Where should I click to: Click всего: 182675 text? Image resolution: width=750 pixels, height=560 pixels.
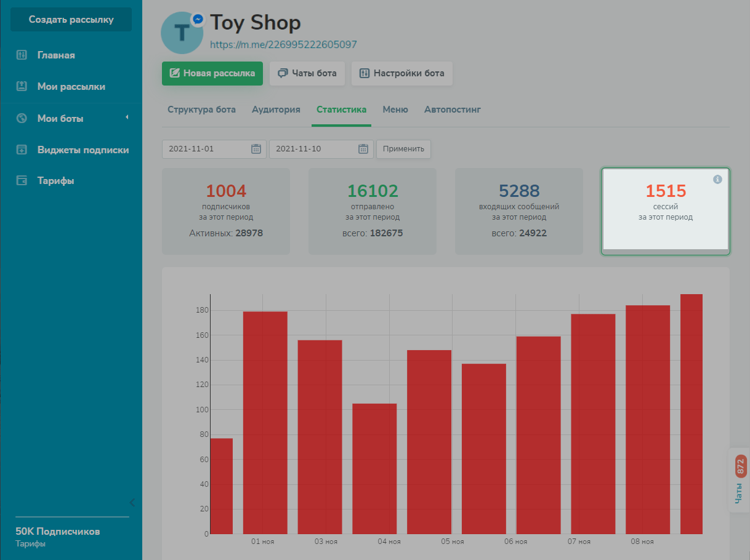373,233
